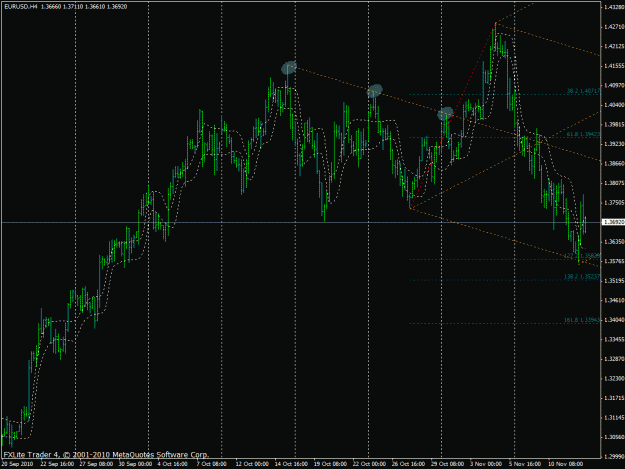Click the 3 Nov 00:00 time label
625x469 pixels.
pos(485,464)
